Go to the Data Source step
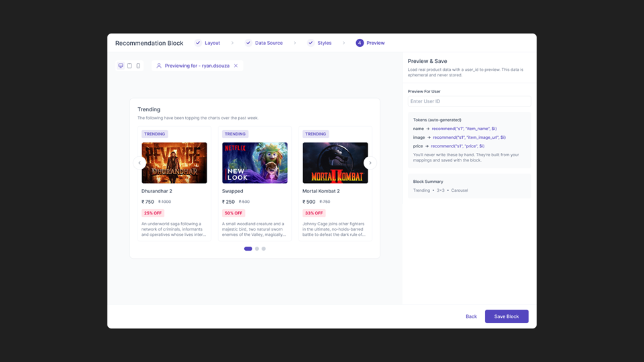 pos(268,43)
